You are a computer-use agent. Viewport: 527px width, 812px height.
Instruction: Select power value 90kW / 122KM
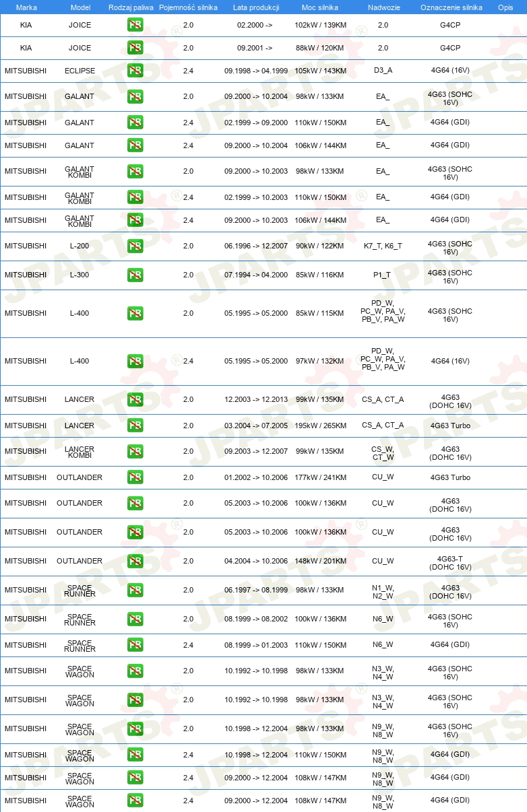click(x=320, y=246)
